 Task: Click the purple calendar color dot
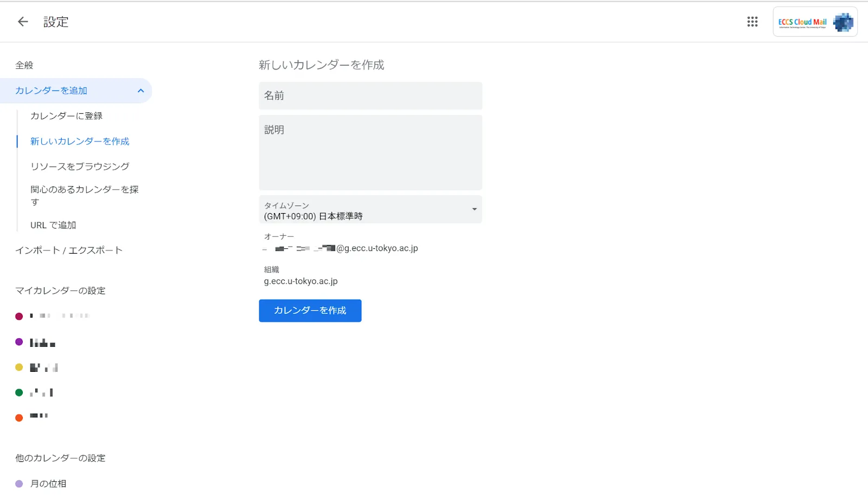point(19,342)
